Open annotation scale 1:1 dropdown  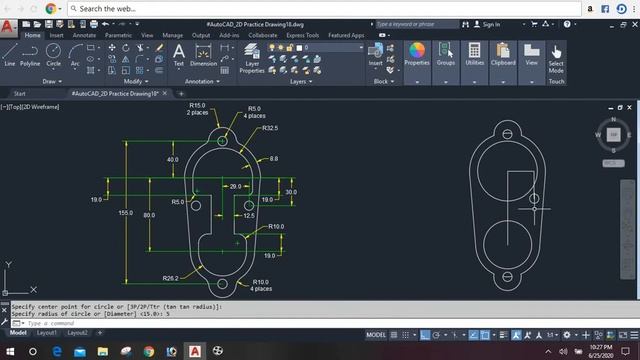(x=552, y=335)
